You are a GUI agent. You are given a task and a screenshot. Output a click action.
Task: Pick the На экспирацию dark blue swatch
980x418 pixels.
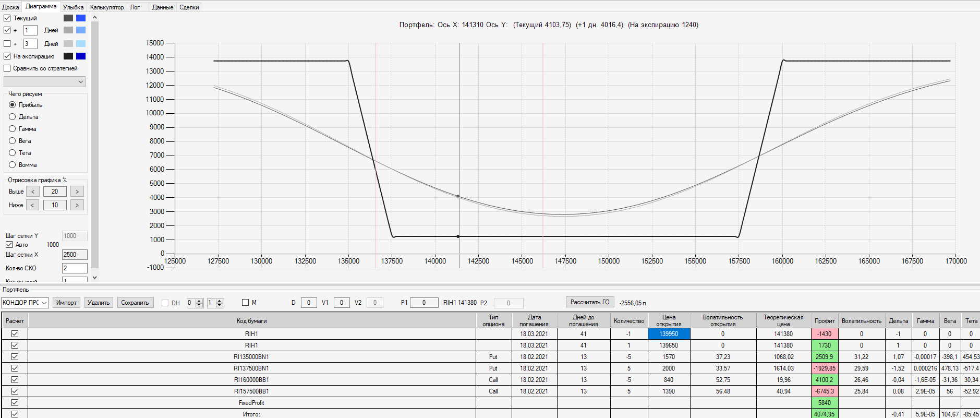81,56
